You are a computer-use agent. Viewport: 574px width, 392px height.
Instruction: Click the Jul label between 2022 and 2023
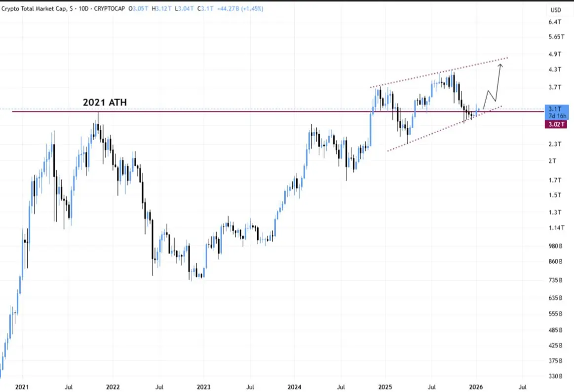(159, 387)
